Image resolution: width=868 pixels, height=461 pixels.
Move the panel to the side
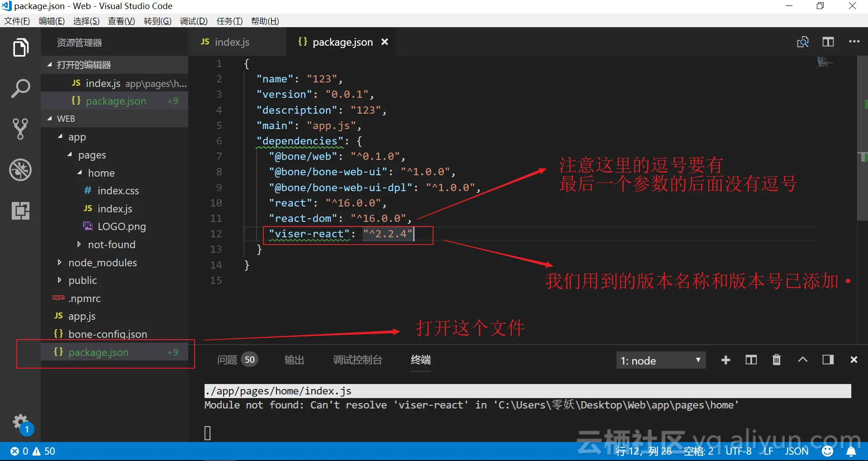click(828, 360)
